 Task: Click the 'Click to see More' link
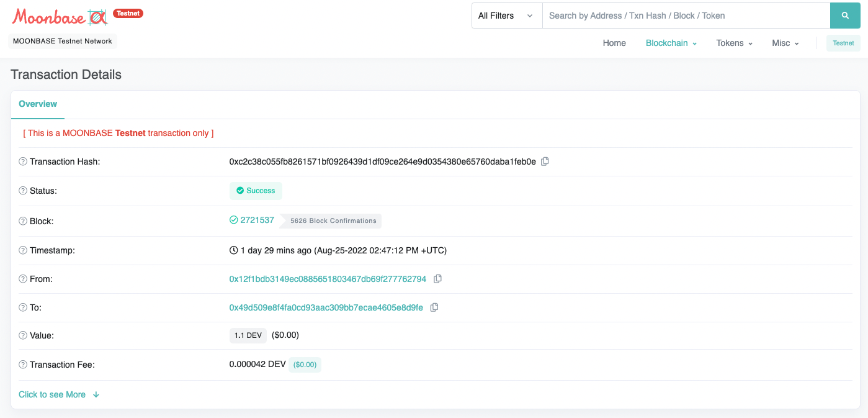coord(52,394)
